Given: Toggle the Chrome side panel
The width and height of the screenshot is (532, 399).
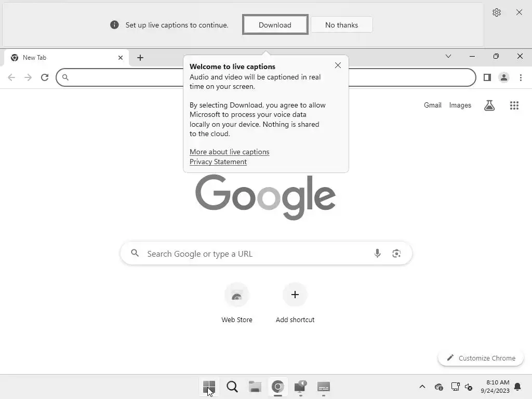Looking at the screenshot, I should [487, 77].
